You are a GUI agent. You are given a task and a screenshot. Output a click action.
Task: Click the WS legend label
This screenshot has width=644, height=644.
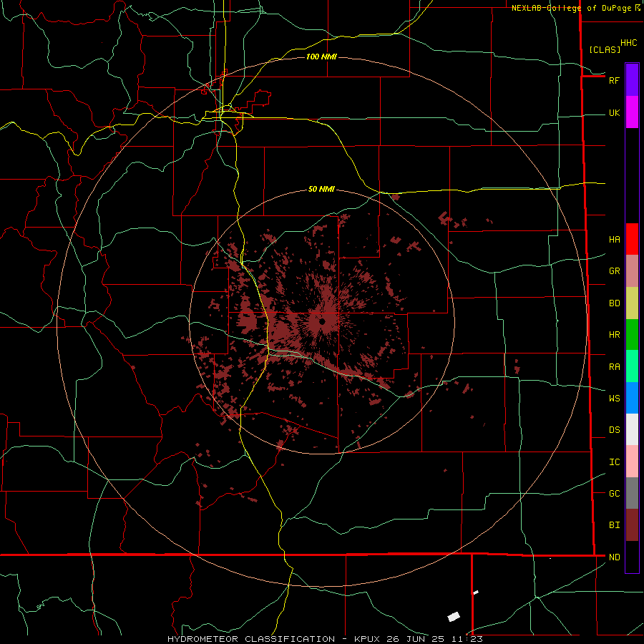[614, 398]
